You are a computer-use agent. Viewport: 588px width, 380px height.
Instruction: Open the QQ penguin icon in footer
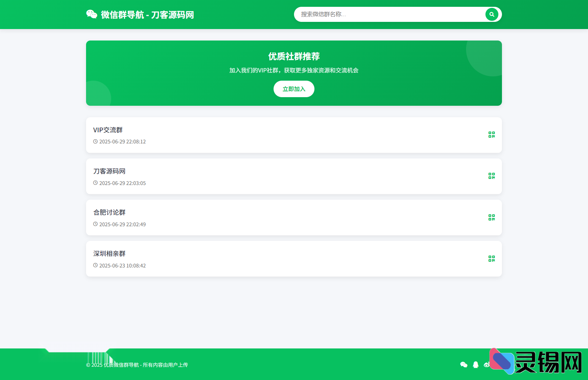[x=475, y=365]
